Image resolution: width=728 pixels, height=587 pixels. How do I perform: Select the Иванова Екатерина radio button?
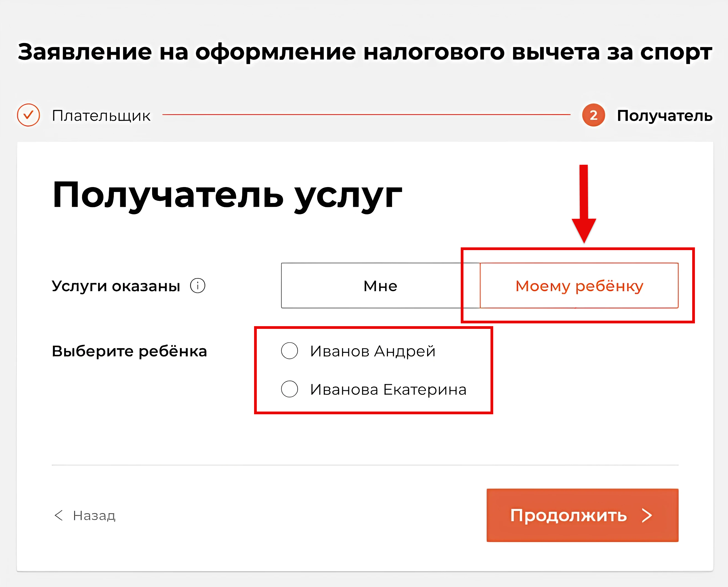(290, 389)
